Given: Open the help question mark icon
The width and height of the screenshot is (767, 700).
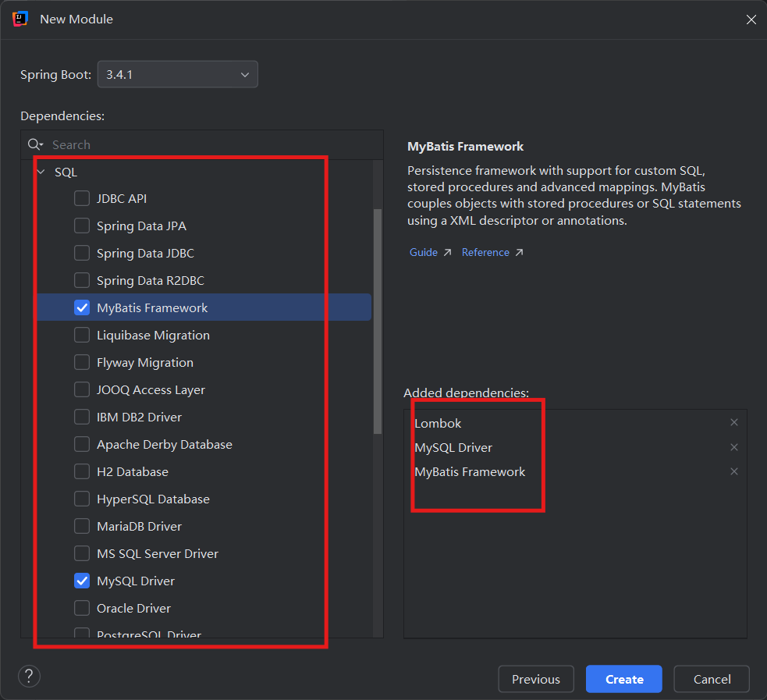Looking at the screenshot, I should (x=30, y=677).
